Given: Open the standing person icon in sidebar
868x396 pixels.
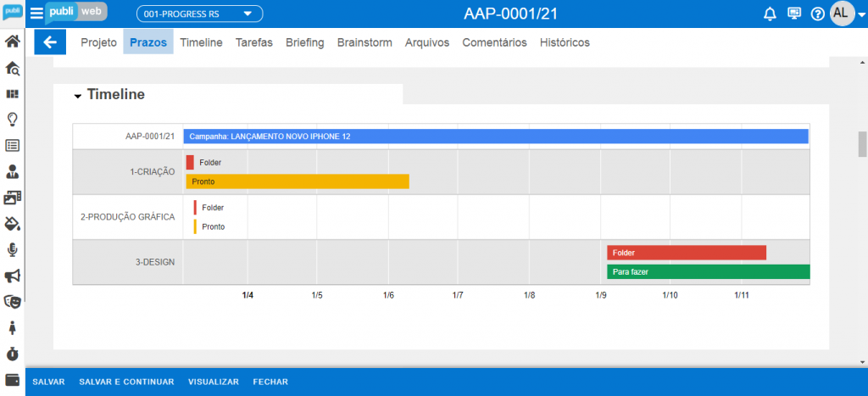Looking at the screenshot, I should pos(12,327).
